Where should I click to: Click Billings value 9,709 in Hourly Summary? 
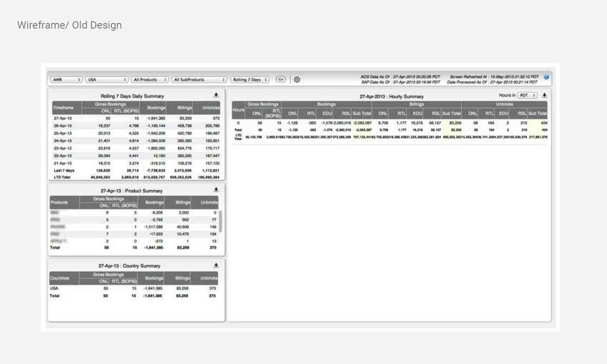click(x=383, y=123)
